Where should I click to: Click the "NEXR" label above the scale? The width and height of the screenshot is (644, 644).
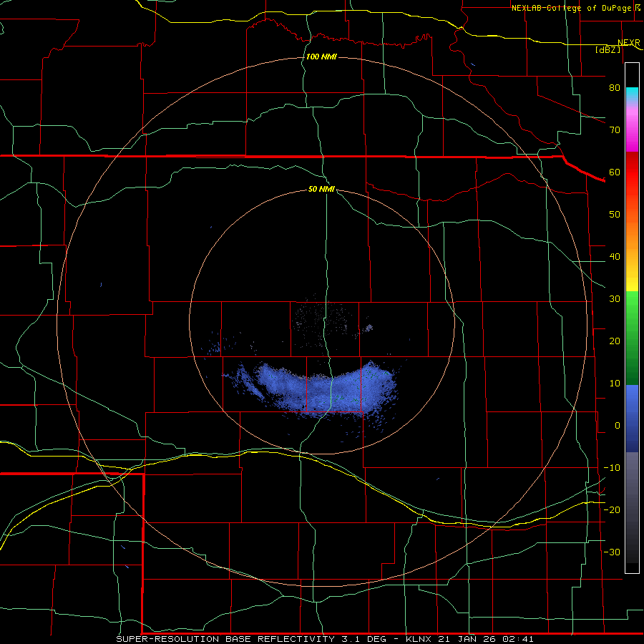tap(629, 43)
